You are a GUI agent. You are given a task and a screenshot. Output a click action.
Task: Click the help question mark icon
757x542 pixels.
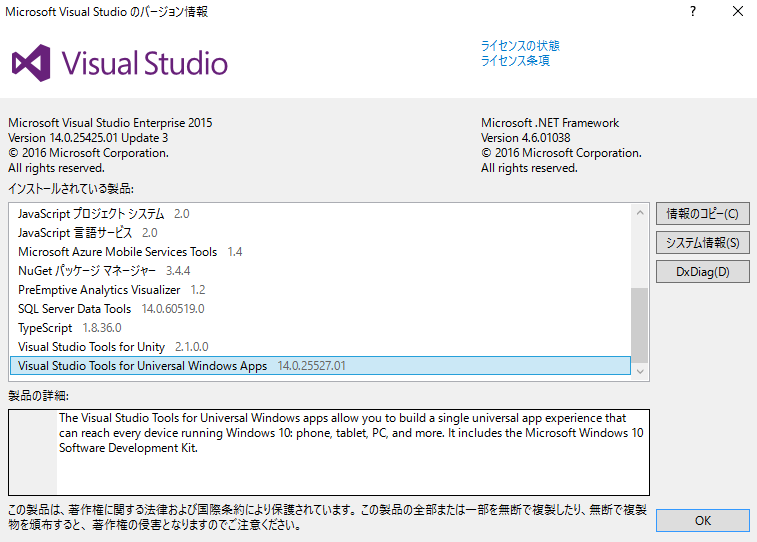point(693,11)
